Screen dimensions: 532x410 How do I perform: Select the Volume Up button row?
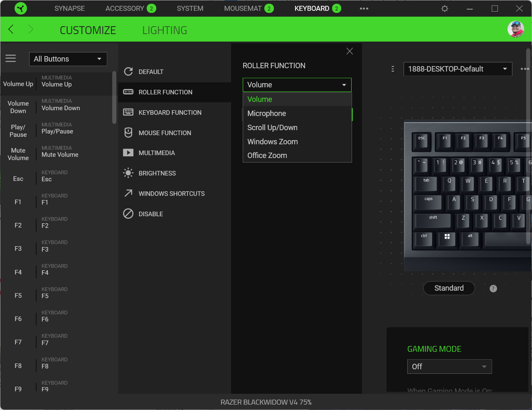pos(56,84)
